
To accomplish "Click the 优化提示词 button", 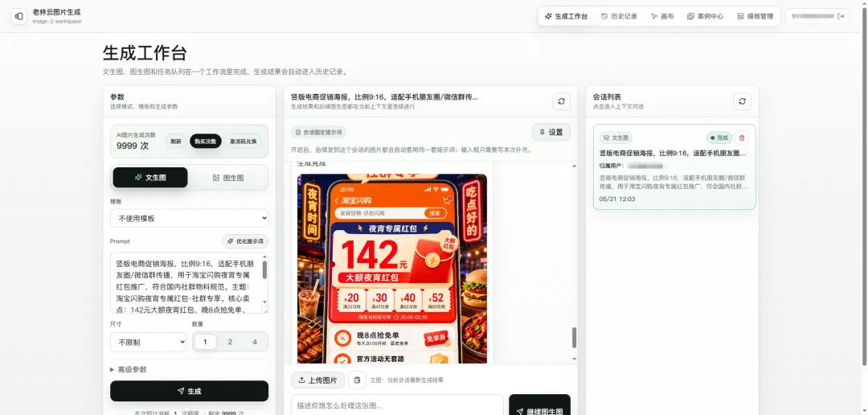I will [245, 241].
